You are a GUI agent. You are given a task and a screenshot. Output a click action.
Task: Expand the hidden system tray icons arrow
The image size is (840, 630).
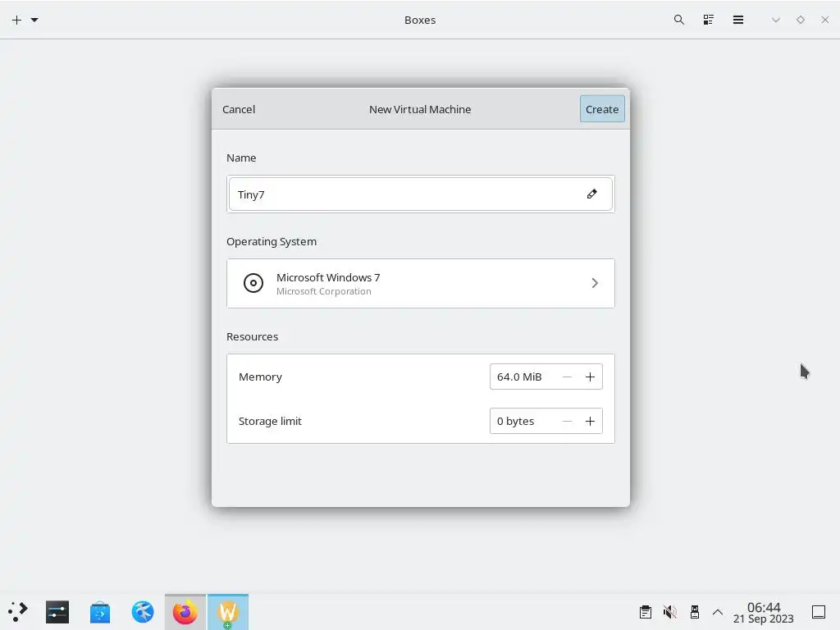(x=718, y=612)
